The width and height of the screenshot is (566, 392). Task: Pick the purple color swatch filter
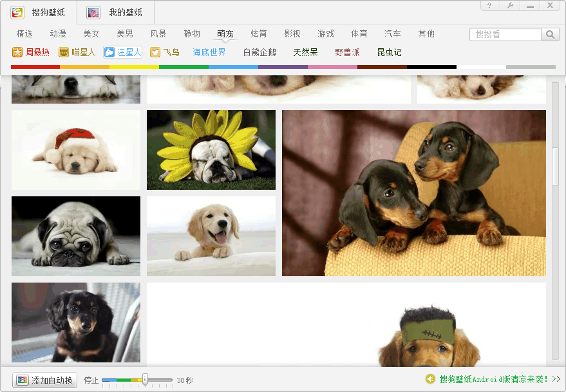pos(283,67)
